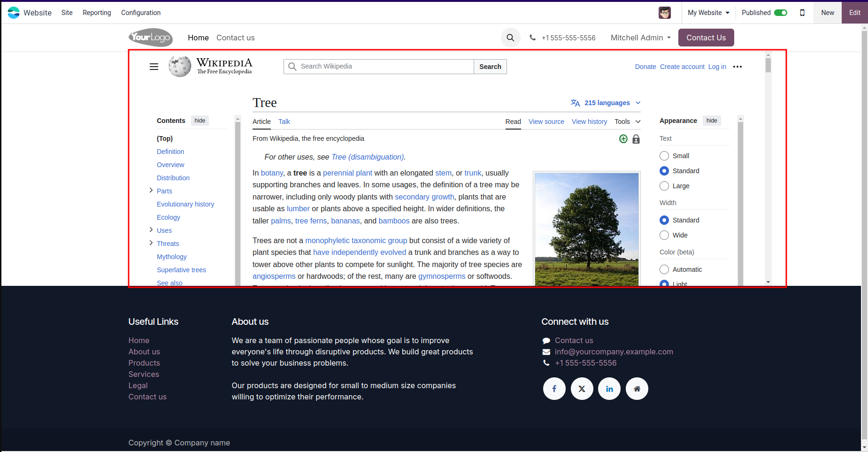Open the Wikipedia hamburger main menu
868x452 pixels.
[x=154, y=67]
